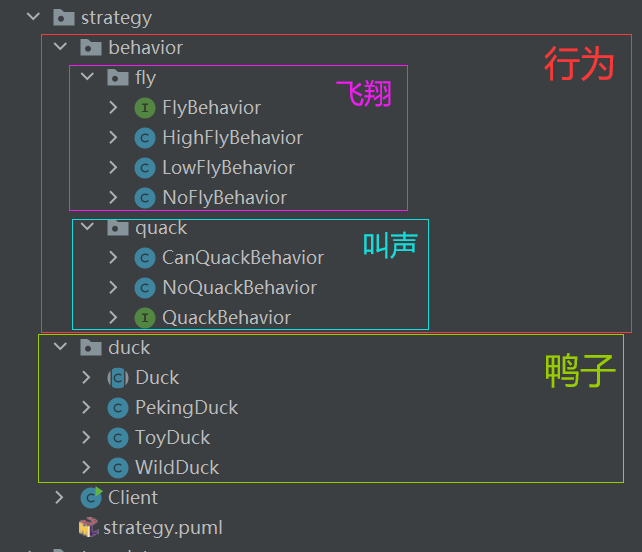Select NoFlyBehavior in the tree
642x552 pixels.
pyautogui.click(x=224, y=198)
